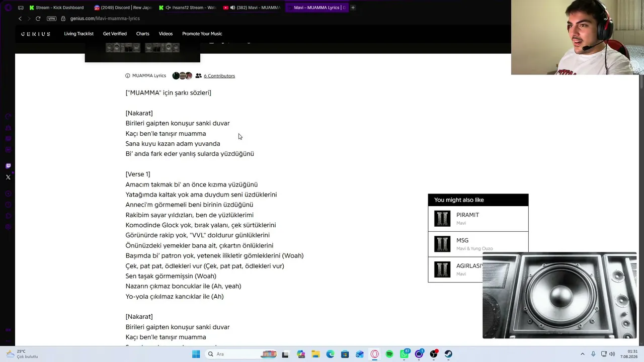The image size is (644, 362).
Task: Click lyric "Yo-yola çıkılmaz kancıklar ile (Ah)"
Action: tap(175, 297)
